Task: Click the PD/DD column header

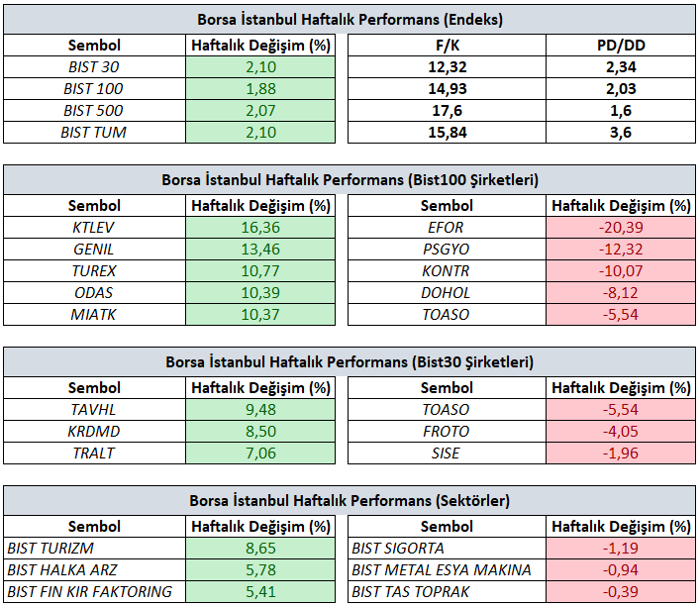Action: coord(621,45)
